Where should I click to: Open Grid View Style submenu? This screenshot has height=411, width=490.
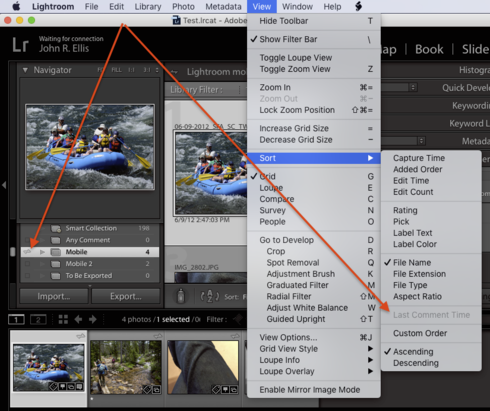tap(314, 349)
